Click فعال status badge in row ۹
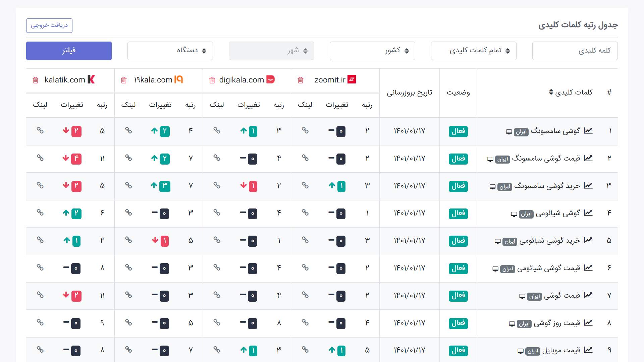Screen dimensions: 644x362 point(458,351)
